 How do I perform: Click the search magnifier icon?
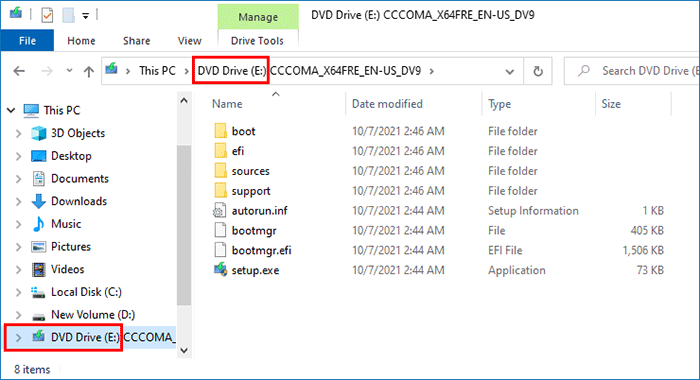(x=583, y=71)
